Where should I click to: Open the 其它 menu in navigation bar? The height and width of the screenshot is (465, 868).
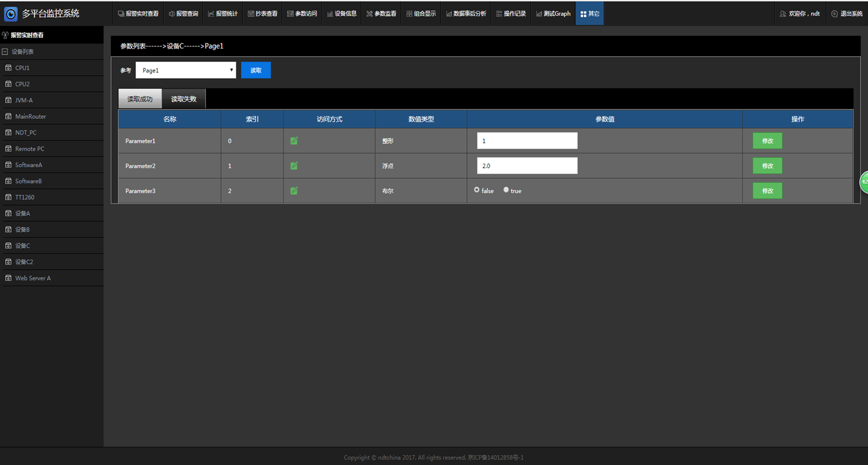tap(590, 13)
